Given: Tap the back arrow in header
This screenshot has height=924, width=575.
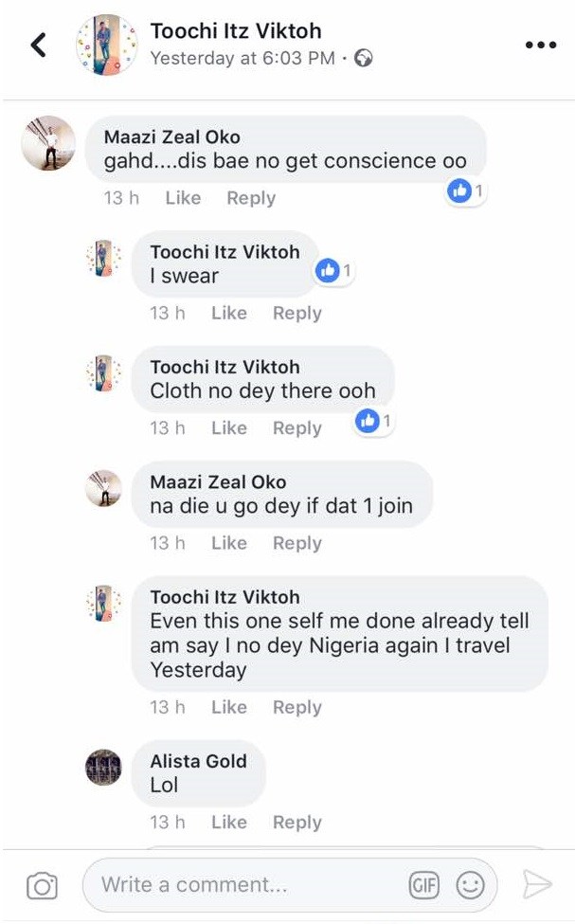Looking at the screenshot, I should click(x=39, y=45).
